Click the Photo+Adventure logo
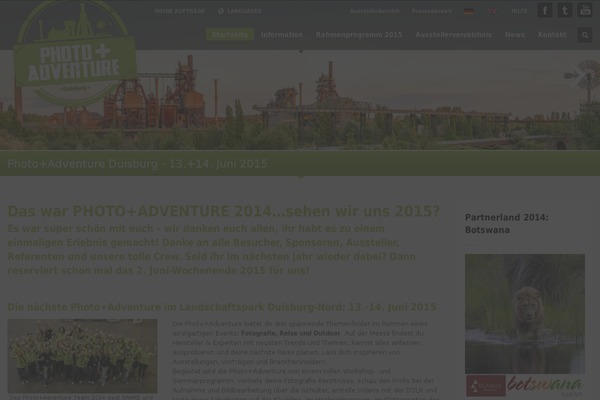 [75, 54]
